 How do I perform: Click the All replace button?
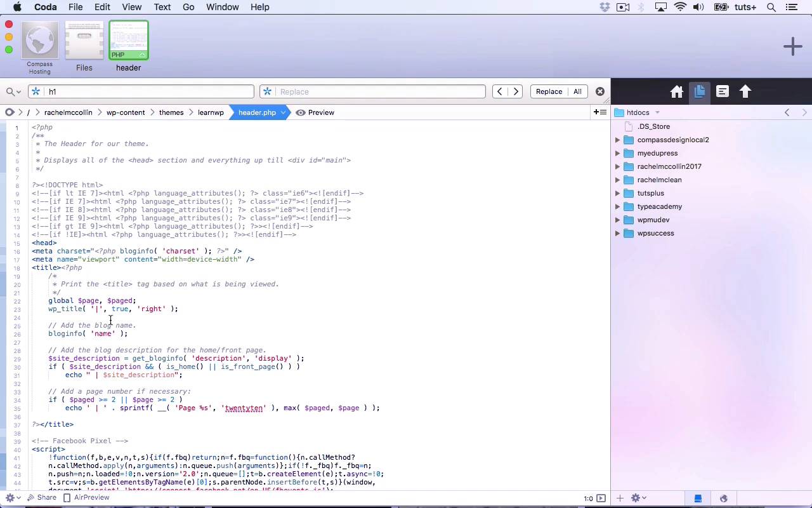tap(577, 91)
